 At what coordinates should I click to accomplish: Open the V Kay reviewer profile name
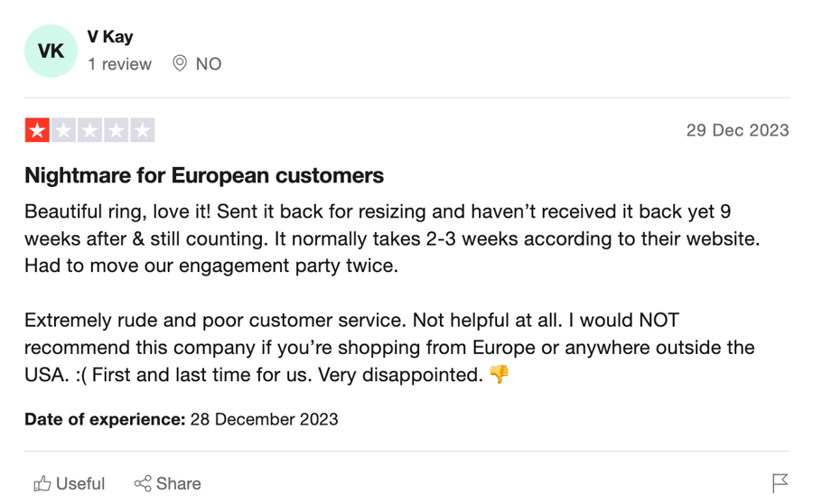click(x=110, y=37)
